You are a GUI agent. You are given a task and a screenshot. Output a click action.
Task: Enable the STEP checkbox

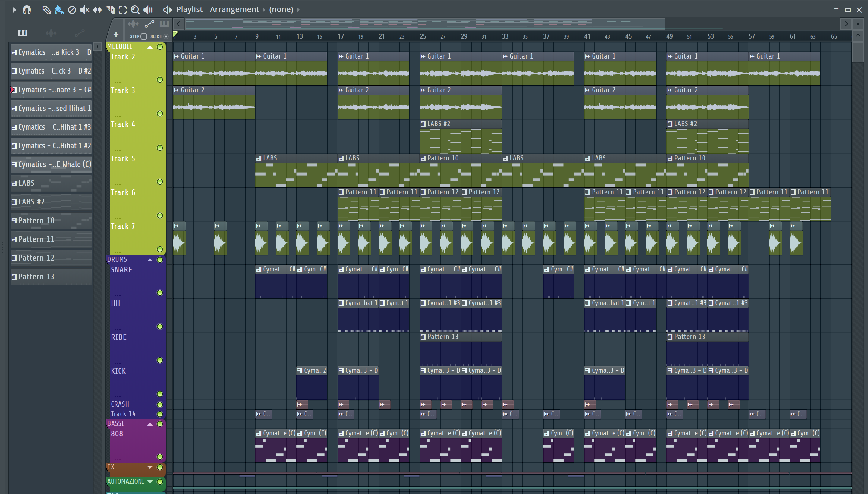pyautogui.click(x=144, y=36)
